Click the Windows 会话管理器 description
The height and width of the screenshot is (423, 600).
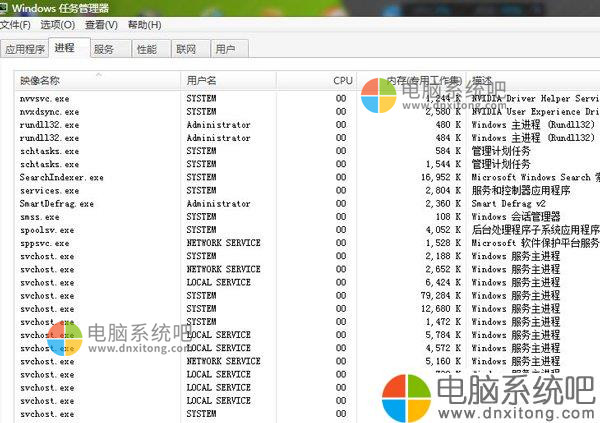[x=516, y=217]
